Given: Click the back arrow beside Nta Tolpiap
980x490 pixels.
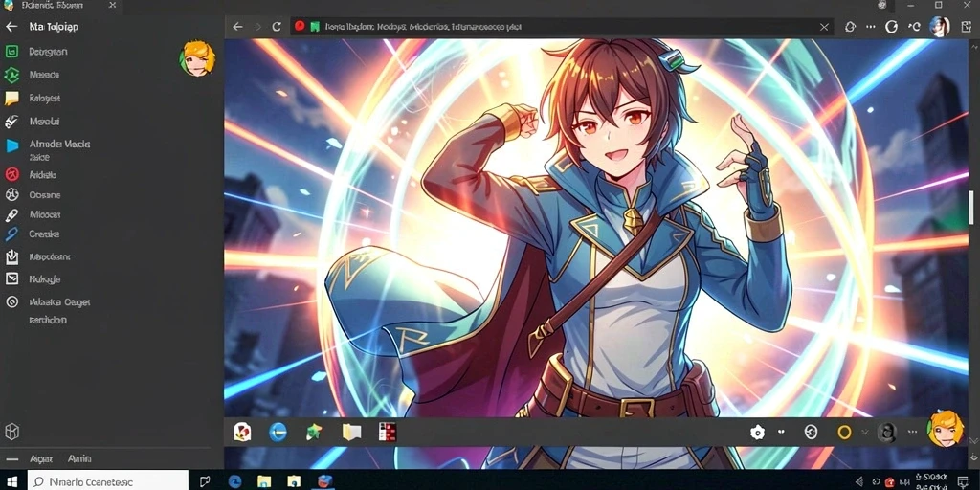Looking at the screenshot, I should coord(11,27).
